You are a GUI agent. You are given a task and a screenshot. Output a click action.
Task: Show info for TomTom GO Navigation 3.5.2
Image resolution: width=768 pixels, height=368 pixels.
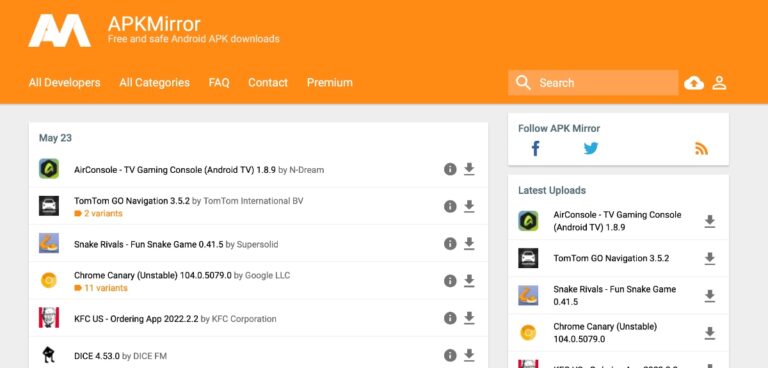[450, 206]
